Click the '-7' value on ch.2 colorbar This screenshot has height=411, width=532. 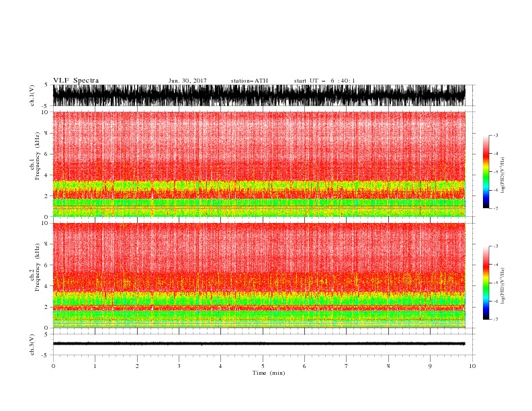click(x=495, y=320)
